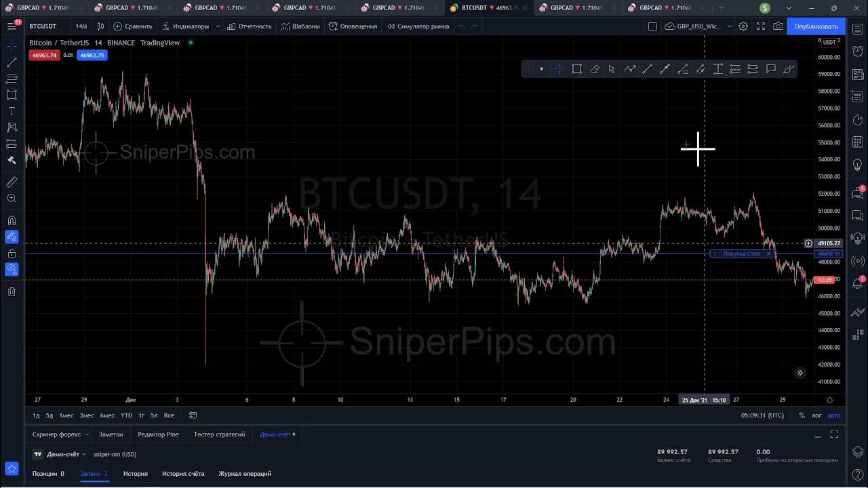Toggle stay-in-drawing-mode pencil lock
Viewport: 868px width, 488px height.
[x=12, y=237]
